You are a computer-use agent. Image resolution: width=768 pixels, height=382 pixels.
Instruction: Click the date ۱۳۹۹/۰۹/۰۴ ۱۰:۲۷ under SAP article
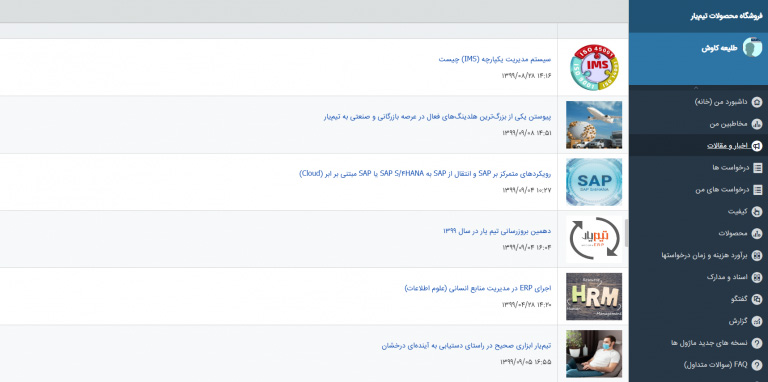(527, 190)
